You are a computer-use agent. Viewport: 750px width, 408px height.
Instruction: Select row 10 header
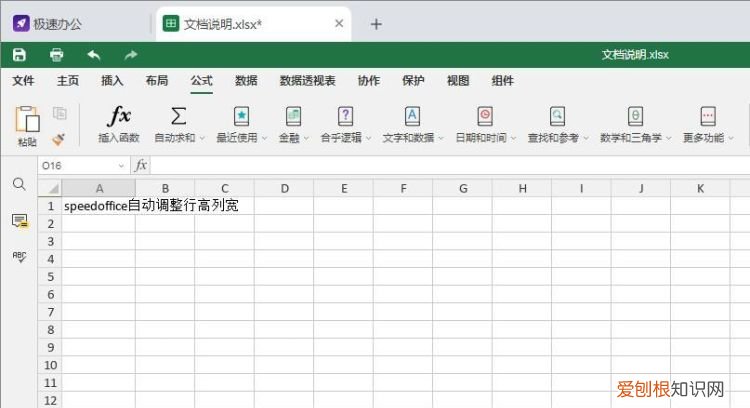50,365
